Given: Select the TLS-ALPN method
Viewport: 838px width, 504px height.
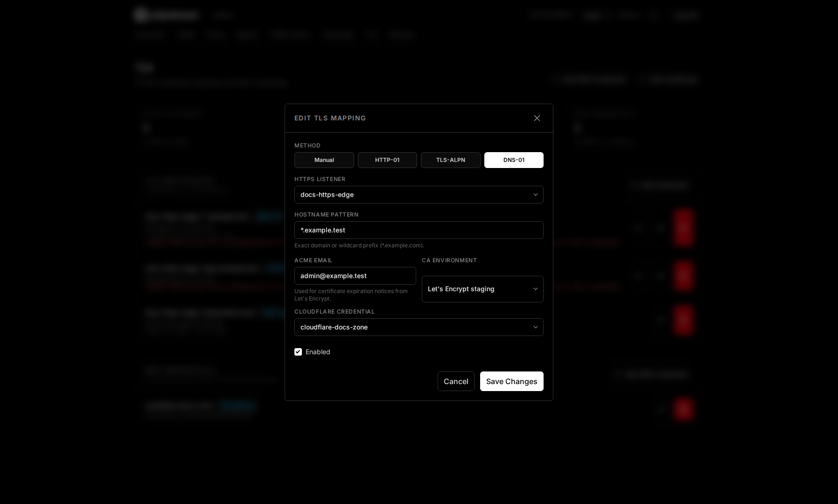Looking at the screenshot, I should click(x=451, y=160).
